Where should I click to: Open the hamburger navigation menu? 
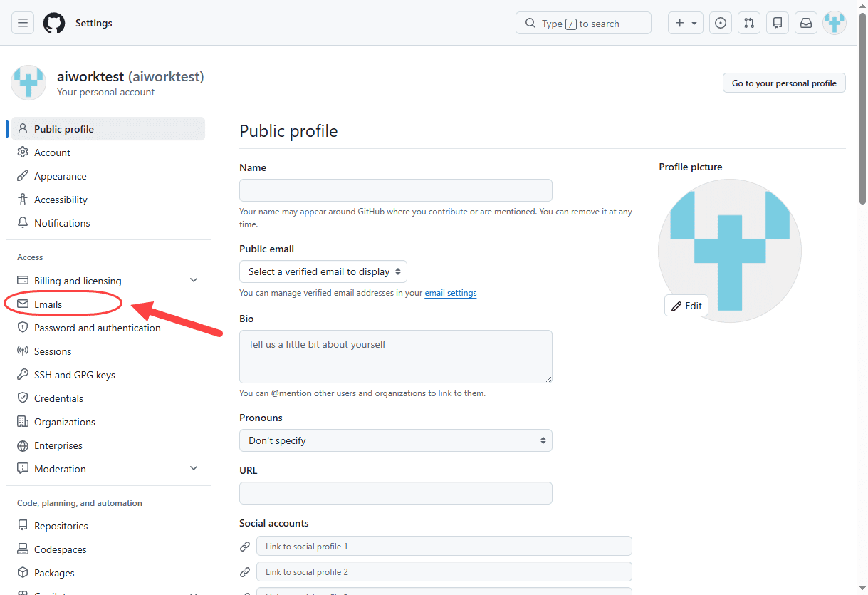tap(23, 23)
